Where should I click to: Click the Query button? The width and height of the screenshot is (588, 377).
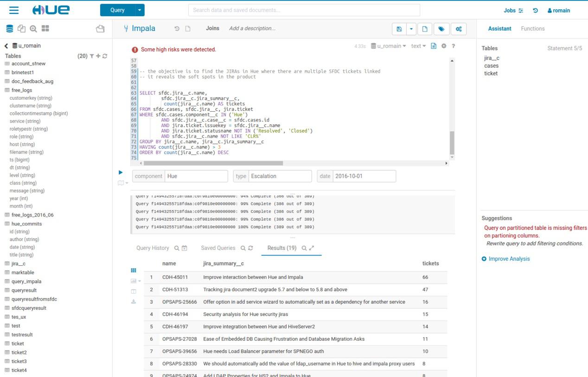117,10
